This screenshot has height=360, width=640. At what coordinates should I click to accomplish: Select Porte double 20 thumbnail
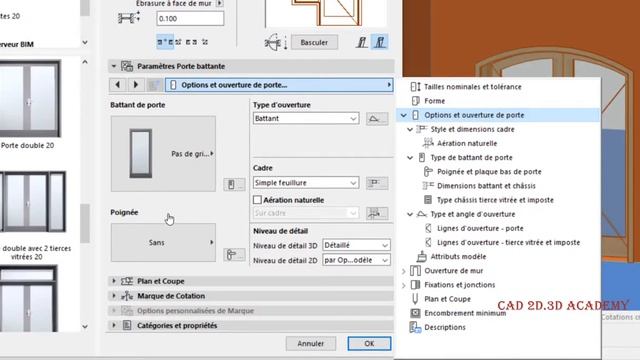pos(29,99)
